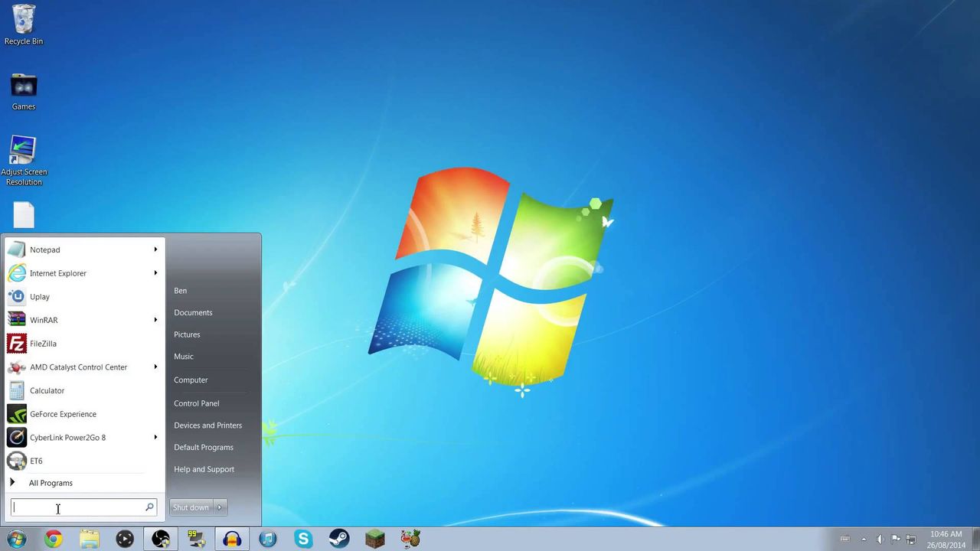Screen dimensions: 980x551
Task: Start Skype from the taskbar
Action: click(x=303, y=540)
